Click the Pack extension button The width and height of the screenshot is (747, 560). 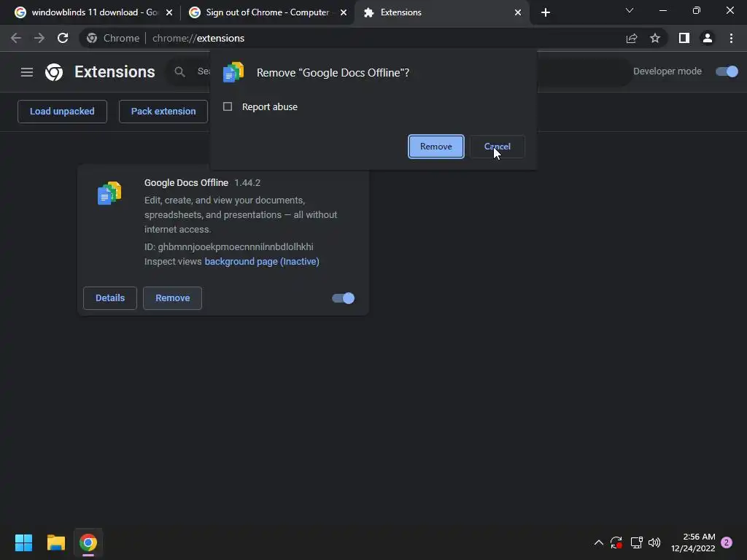pos(163,112)
